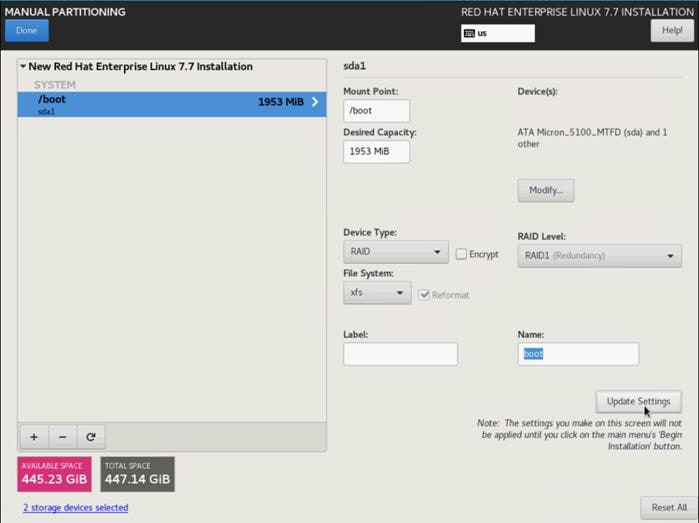This screenshot has width=699, height=523.
Task: Click the sda1 heading on right panel
Action: pyautogui.click(x=354, y=66)
